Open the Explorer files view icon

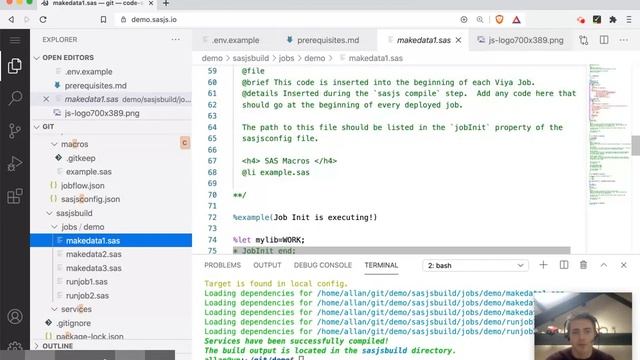[15, 66]
